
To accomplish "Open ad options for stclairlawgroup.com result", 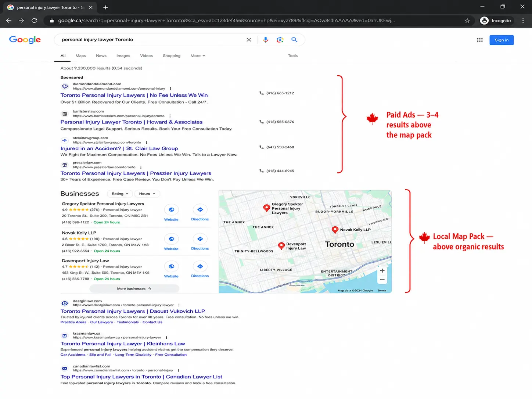I will (146, 142).
